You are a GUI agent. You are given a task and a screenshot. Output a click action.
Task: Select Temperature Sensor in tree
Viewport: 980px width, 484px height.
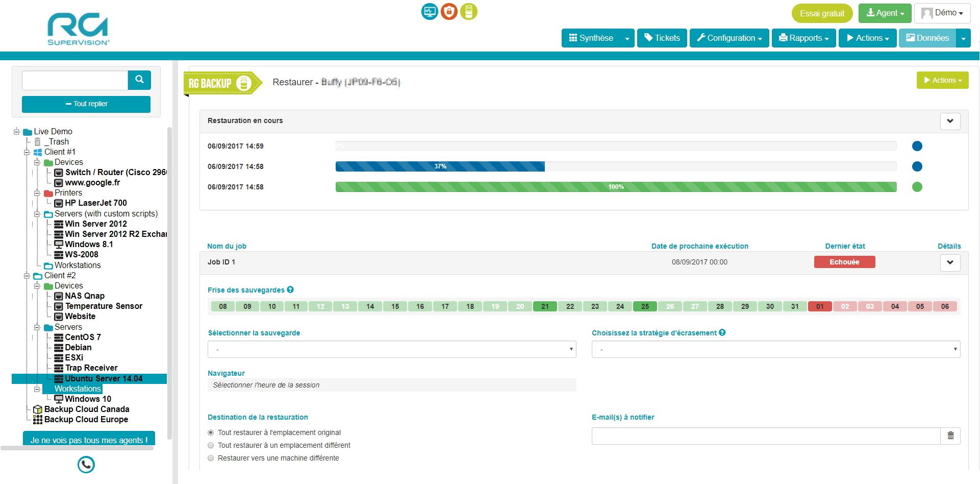click(x=104, y=306)
